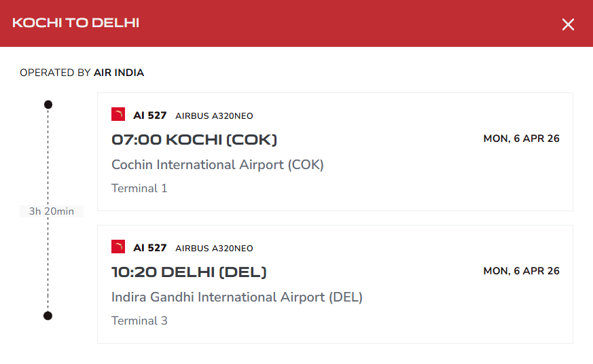
Task: Click the 3h 20min duration label
Action: [52, 211]
